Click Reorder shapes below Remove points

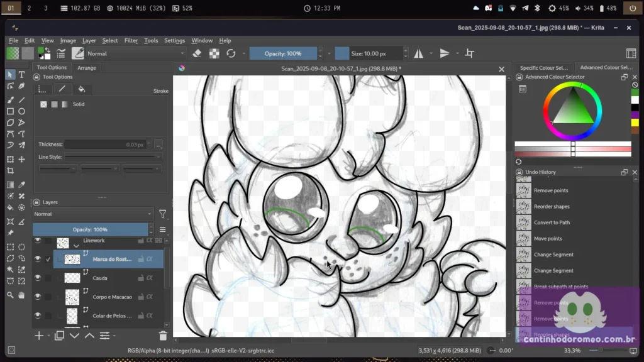[552, 206]
